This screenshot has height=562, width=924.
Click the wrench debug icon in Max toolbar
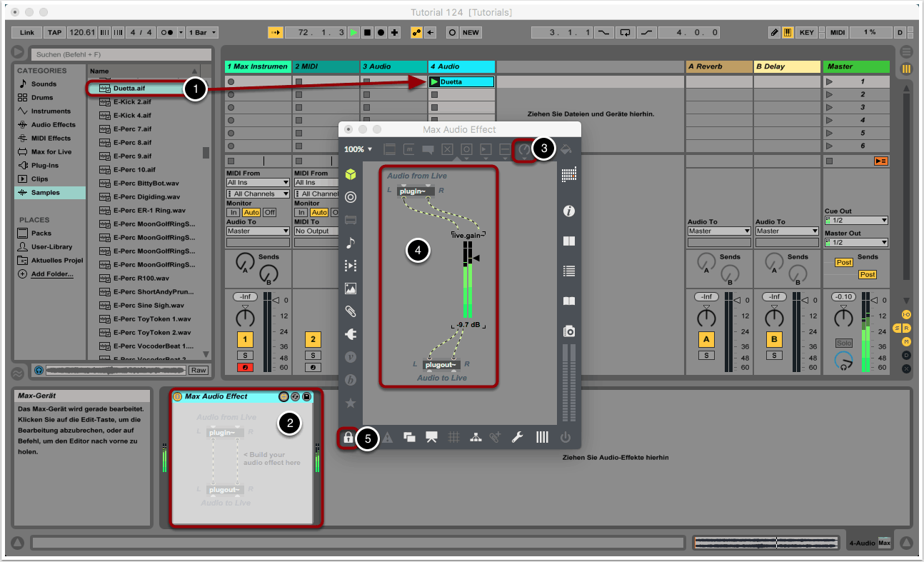pyautogui.click(x=518, y=438)
